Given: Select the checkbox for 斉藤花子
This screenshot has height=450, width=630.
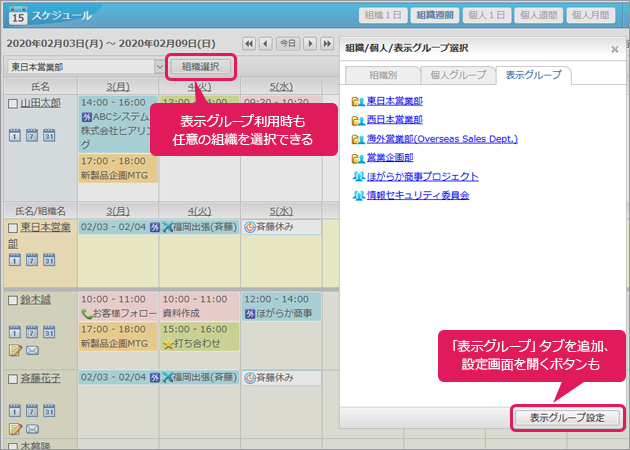Looking at the screenshot, I should tap(13, 380).
